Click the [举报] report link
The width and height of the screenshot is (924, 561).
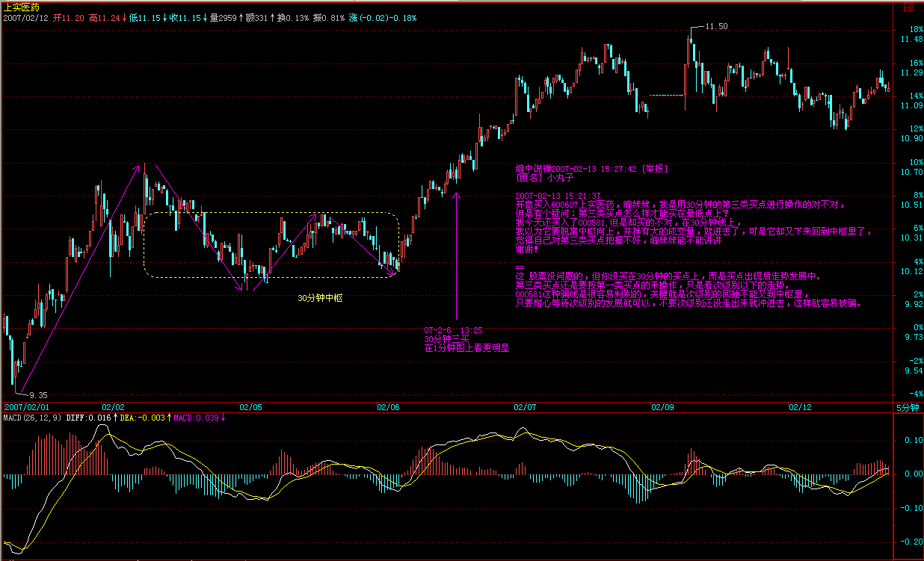point(653,169)
